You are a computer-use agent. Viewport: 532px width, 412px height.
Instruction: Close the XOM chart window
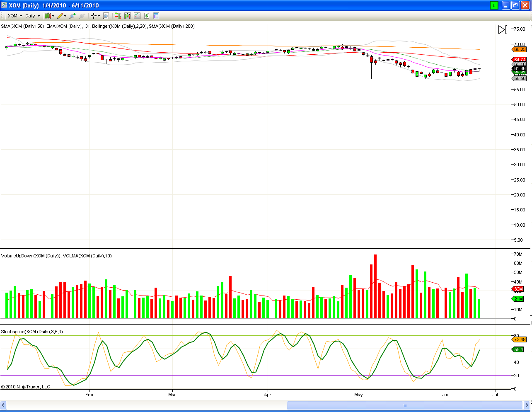[525, 5]
